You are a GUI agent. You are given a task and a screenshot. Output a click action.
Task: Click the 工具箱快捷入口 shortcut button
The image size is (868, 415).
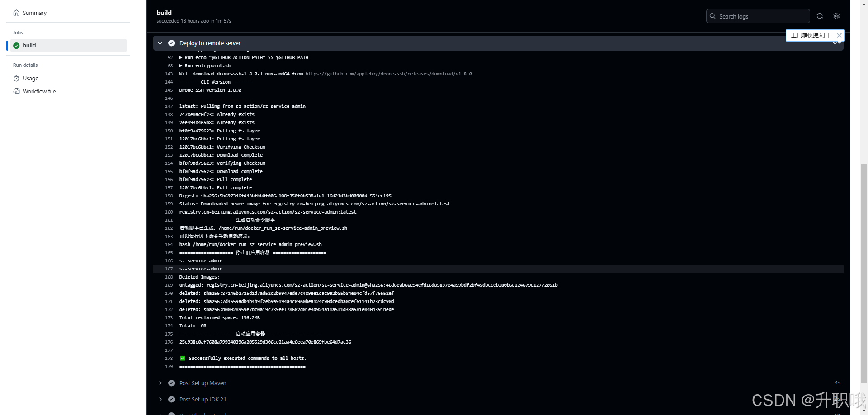pyautogui.click(x=810, y=35)
